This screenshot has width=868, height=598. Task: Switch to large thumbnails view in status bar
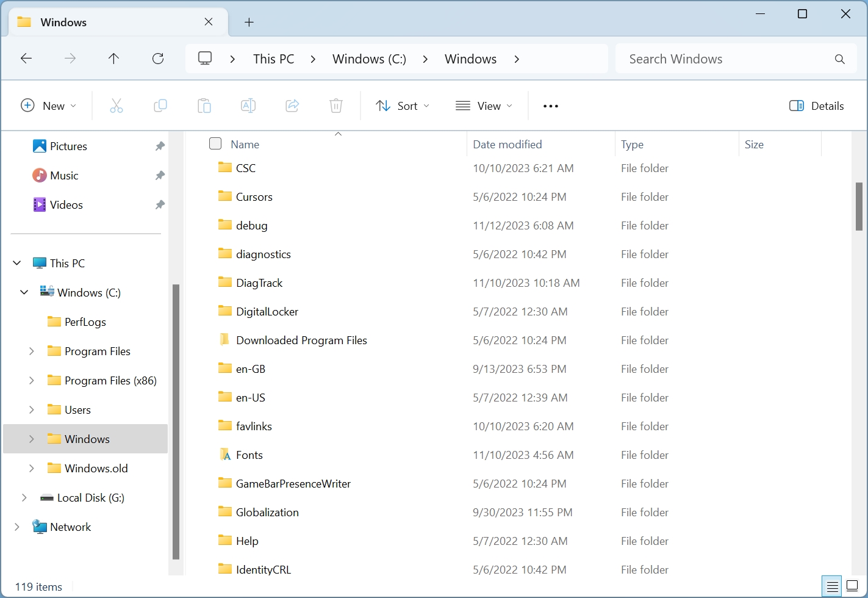852,586
